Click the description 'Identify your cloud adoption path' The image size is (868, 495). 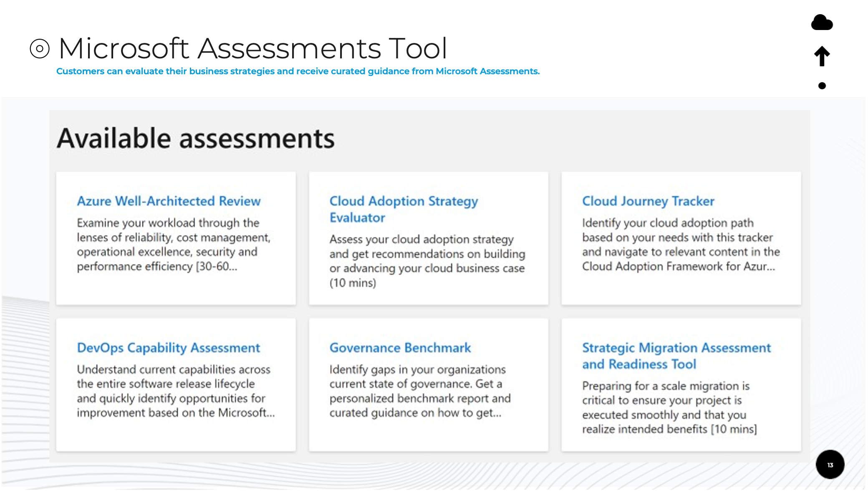click(681, 245)
